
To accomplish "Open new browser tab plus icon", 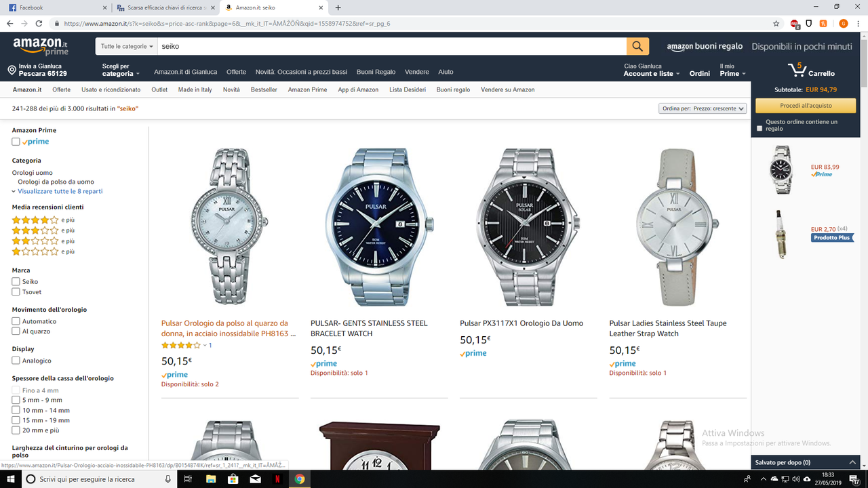I will point(338,7).
